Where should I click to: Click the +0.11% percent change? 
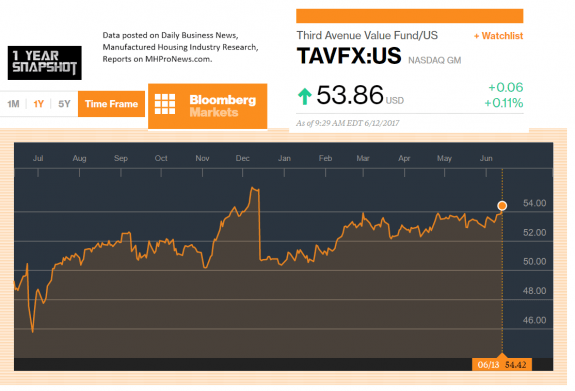(503, 103)
